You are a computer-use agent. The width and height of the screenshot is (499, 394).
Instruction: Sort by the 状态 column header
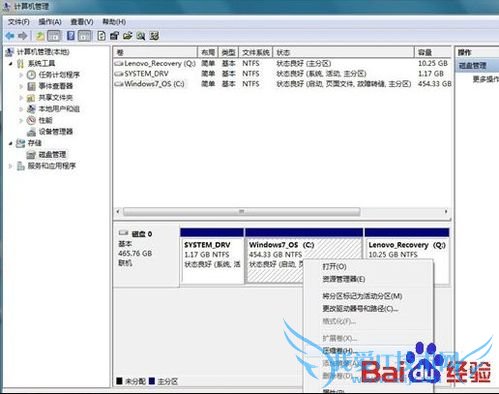pyautogui.click(x=344, y=52)
